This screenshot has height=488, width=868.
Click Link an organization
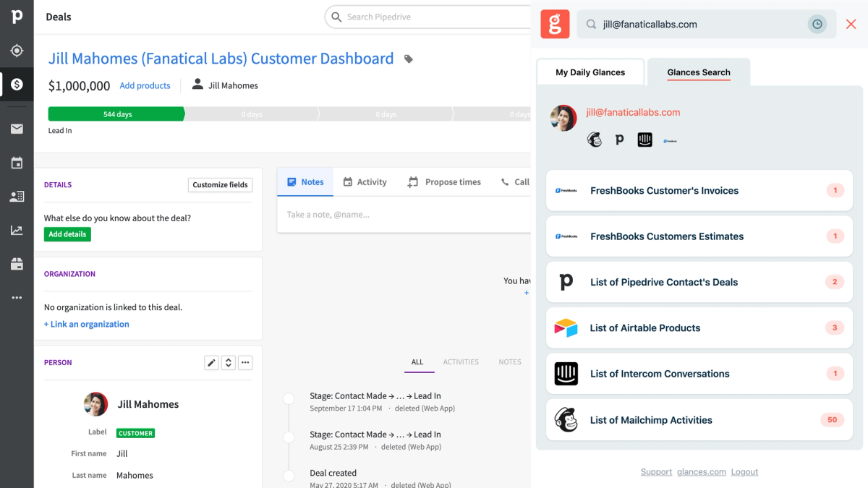tap(87, 324)
